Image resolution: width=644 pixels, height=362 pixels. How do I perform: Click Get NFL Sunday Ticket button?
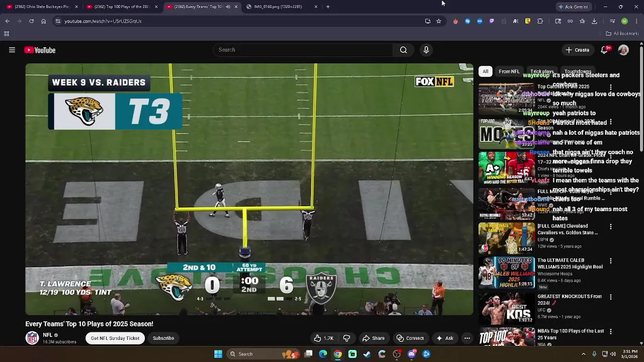click(x=115, y=338)
